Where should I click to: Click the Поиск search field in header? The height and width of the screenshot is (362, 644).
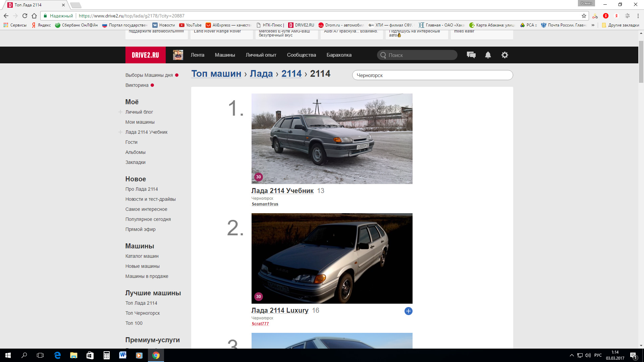tap(417, 55)
